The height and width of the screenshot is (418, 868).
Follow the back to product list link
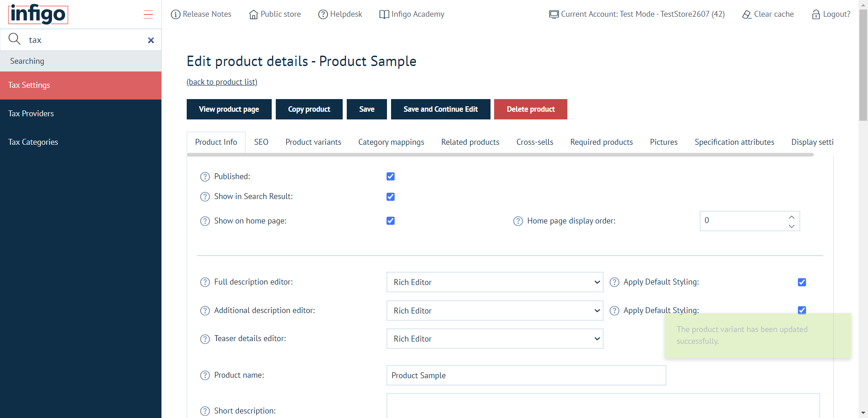coord(222,82)
